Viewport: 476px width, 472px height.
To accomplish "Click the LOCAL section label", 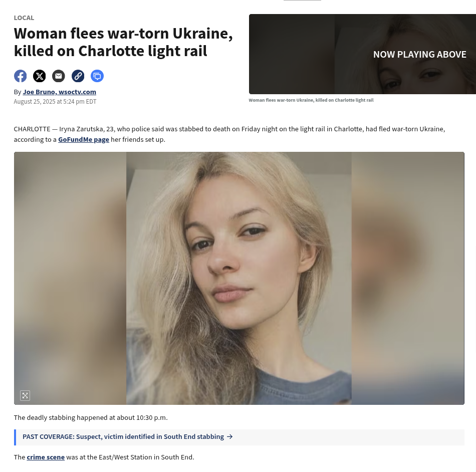I will coord(24,18).
